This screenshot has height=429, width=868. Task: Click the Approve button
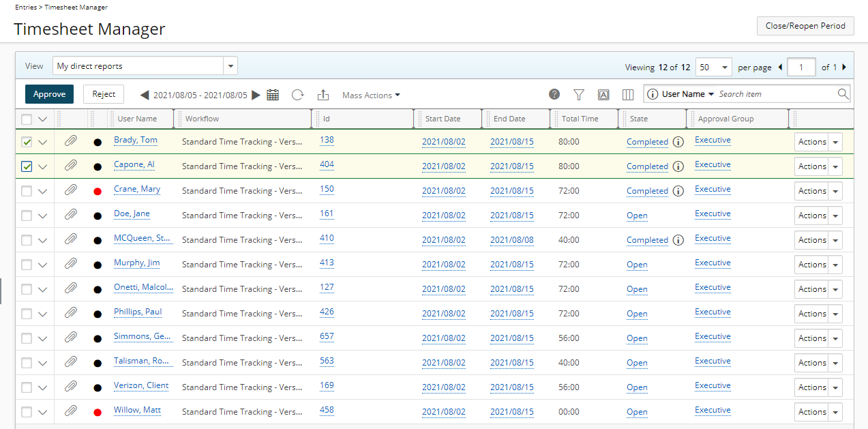(x=49, y=94)
